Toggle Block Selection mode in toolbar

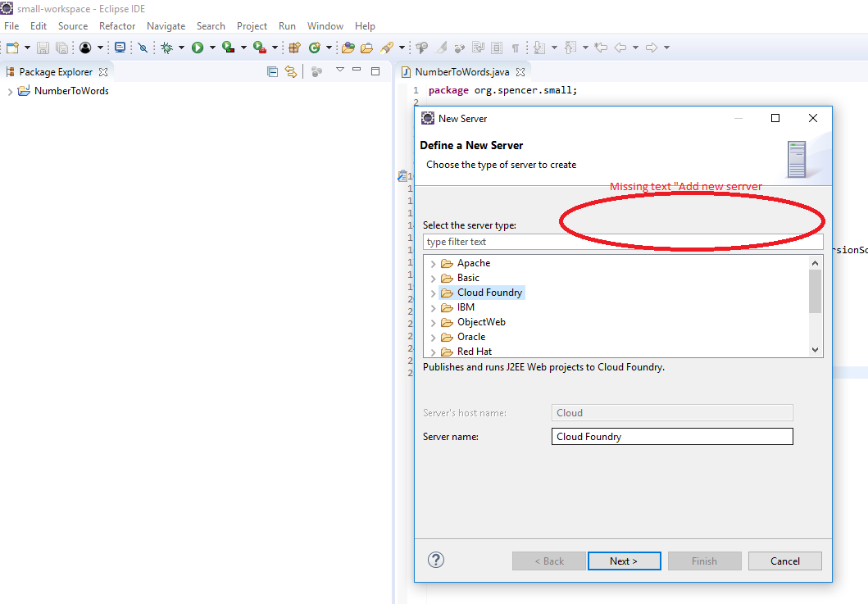click(x=497, y=48)
